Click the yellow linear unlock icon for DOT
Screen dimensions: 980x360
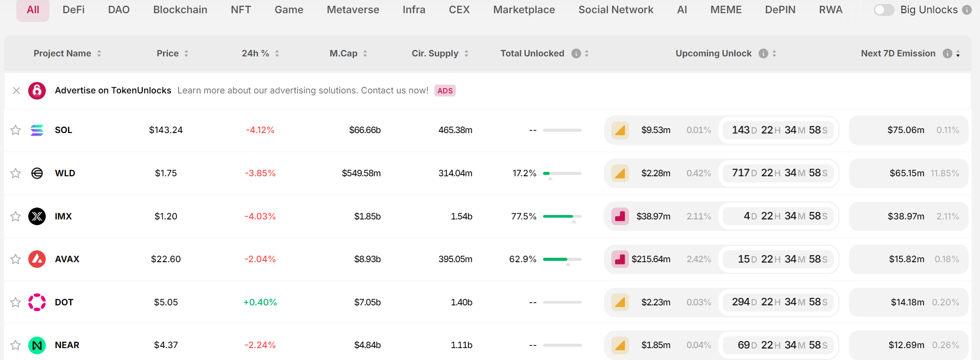(x=620, y=302)
